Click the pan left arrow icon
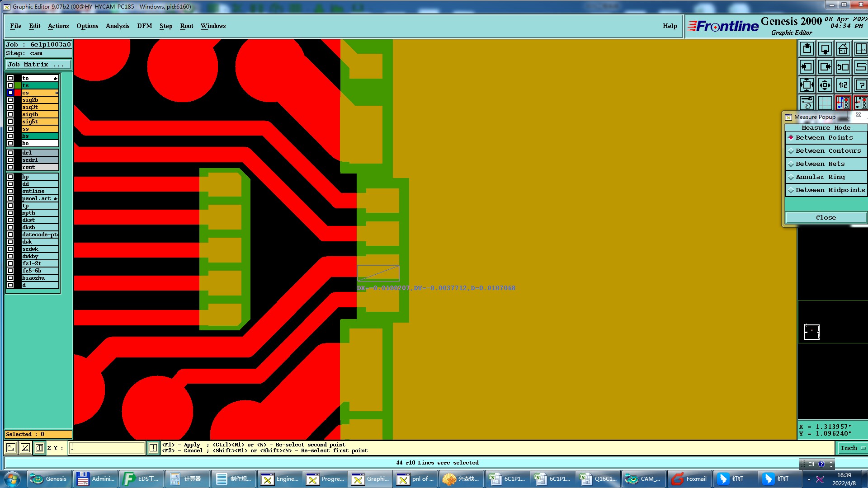 (807, 67)
